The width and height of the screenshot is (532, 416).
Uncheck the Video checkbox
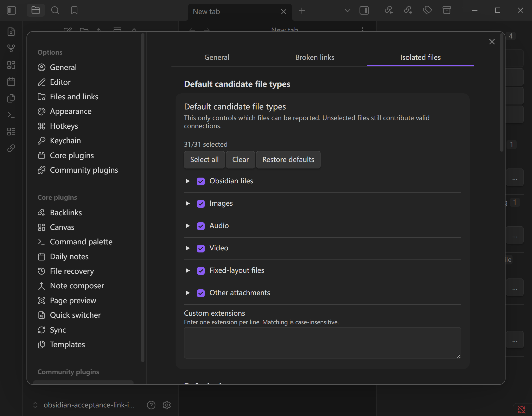tap(201, 248)
